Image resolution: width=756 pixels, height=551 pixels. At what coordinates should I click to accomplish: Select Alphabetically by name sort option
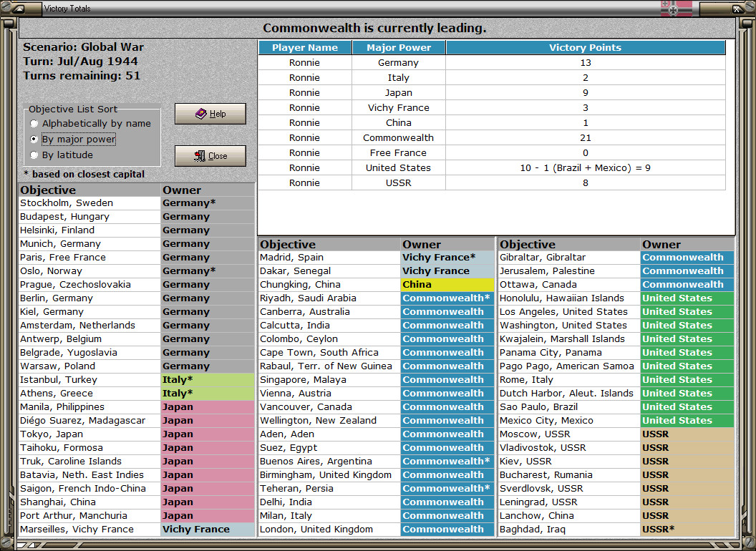[x=91, y=123]
